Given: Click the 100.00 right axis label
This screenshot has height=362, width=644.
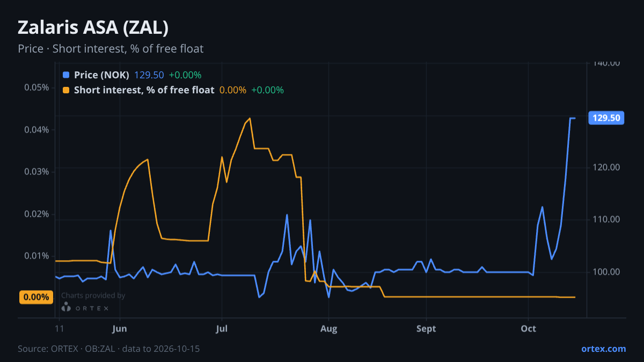Looking at the screenshot, I should (x=606, y=272).
